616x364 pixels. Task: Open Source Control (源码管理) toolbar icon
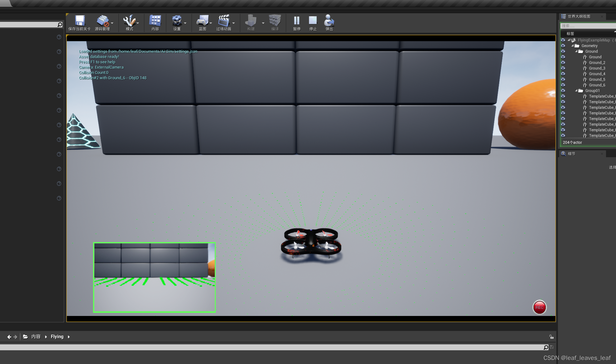coord(102,21)
